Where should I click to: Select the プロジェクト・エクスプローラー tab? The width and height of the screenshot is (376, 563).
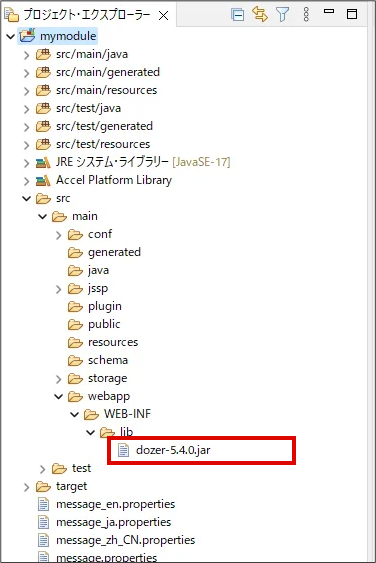tap(87, 15)
